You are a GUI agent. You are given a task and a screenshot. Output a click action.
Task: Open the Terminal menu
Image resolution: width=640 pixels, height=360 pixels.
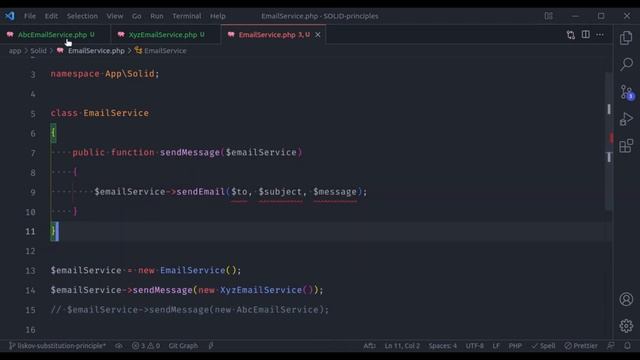187,16
